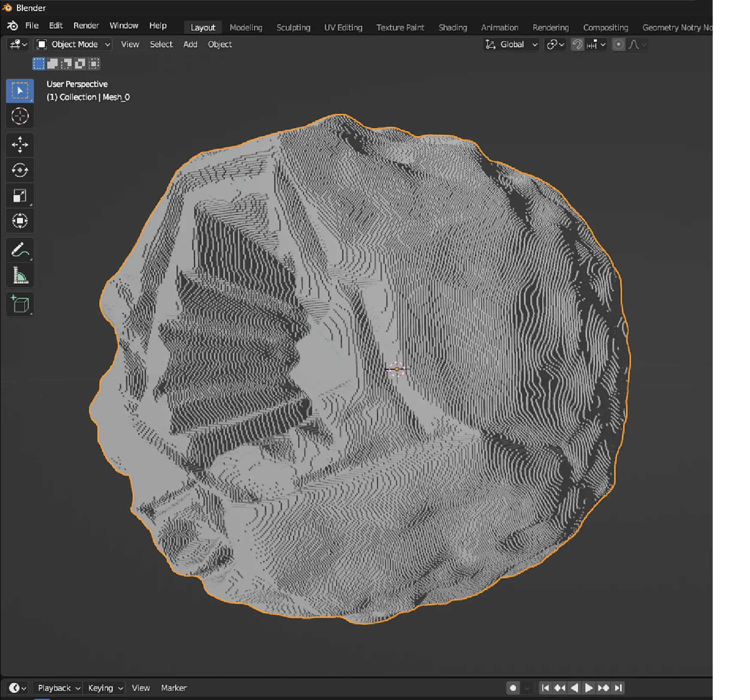Select the Add Cube tool
The width and height of the screenshot is (750, 700).
pos(20,304)
